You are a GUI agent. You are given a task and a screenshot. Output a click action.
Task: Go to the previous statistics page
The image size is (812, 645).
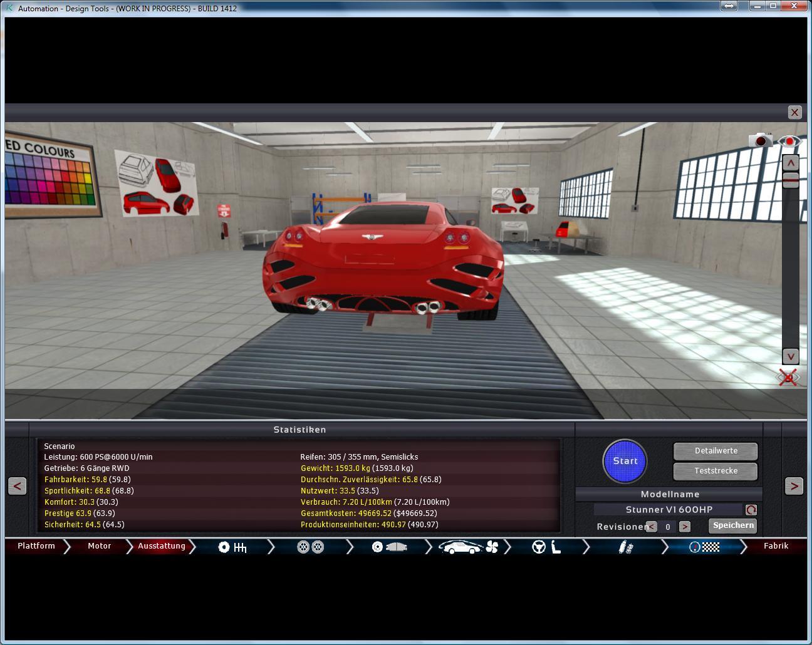(x=18, y=486)
